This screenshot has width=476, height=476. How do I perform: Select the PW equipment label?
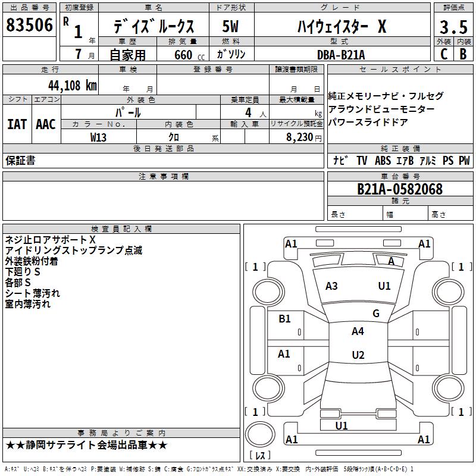[x=464, y=160]
